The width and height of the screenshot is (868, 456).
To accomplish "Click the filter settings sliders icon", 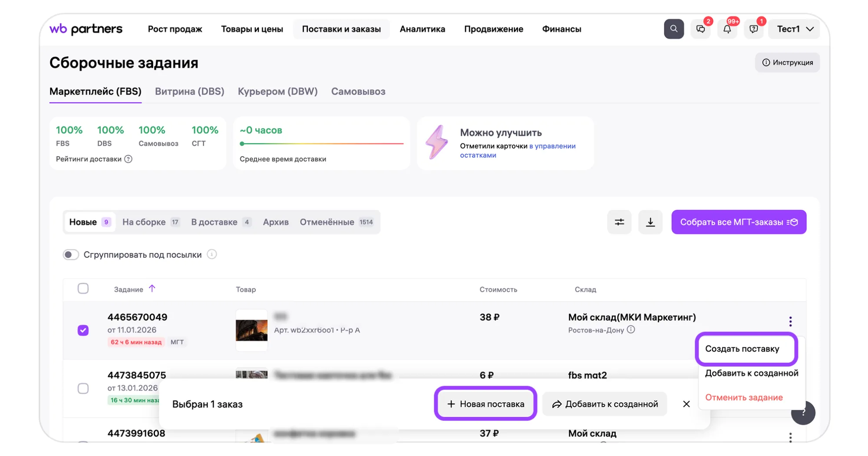I will coord(619,222).
